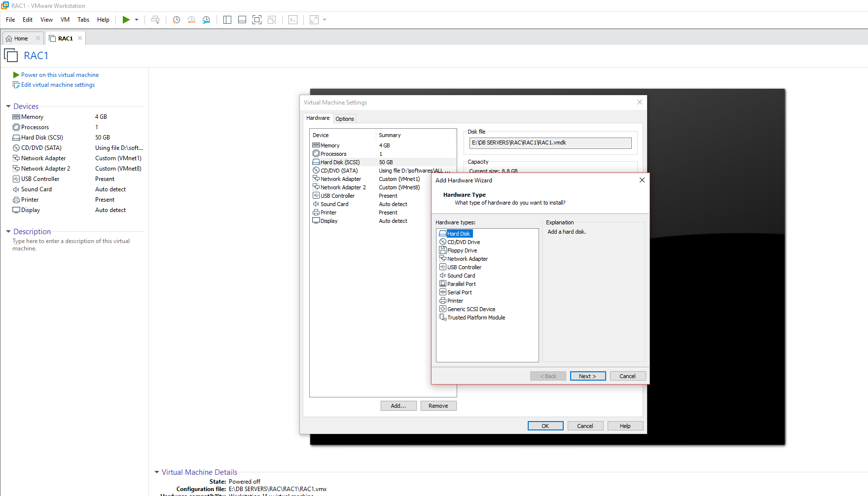Select Hard Disk in hardware types list
This screenshot has height=496, width=868.
pos(459,234)
